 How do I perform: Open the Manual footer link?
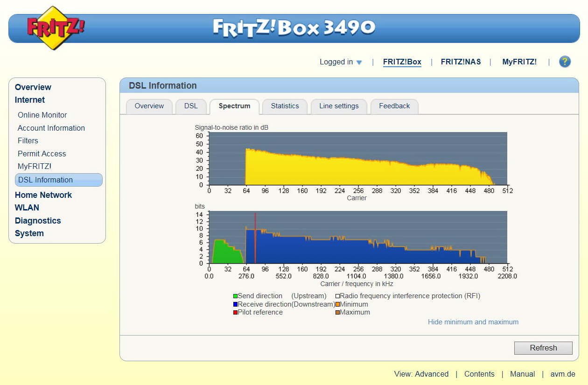click(522, 374)
